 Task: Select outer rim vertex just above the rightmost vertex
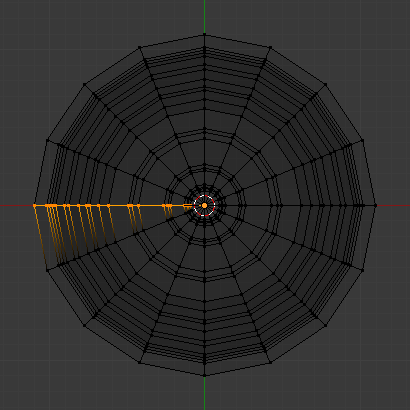[362, 140]
